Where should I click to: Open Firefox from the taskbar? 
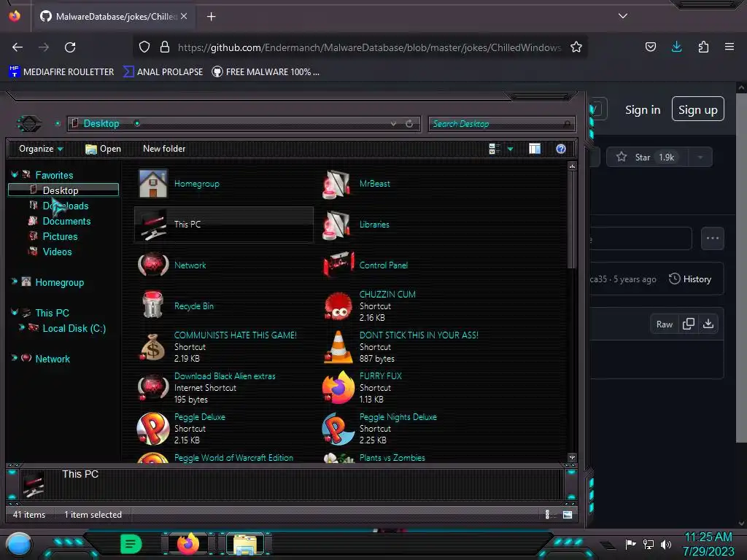[188, 544]
